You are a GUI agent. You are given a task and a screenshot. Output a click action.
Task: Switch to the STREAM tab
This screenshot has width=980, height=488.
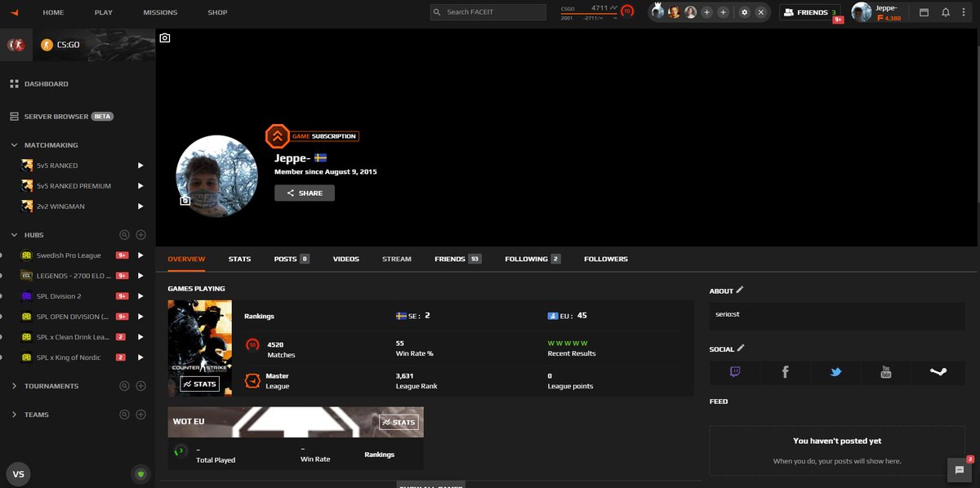pyautogui.click(x=397, y=259)
